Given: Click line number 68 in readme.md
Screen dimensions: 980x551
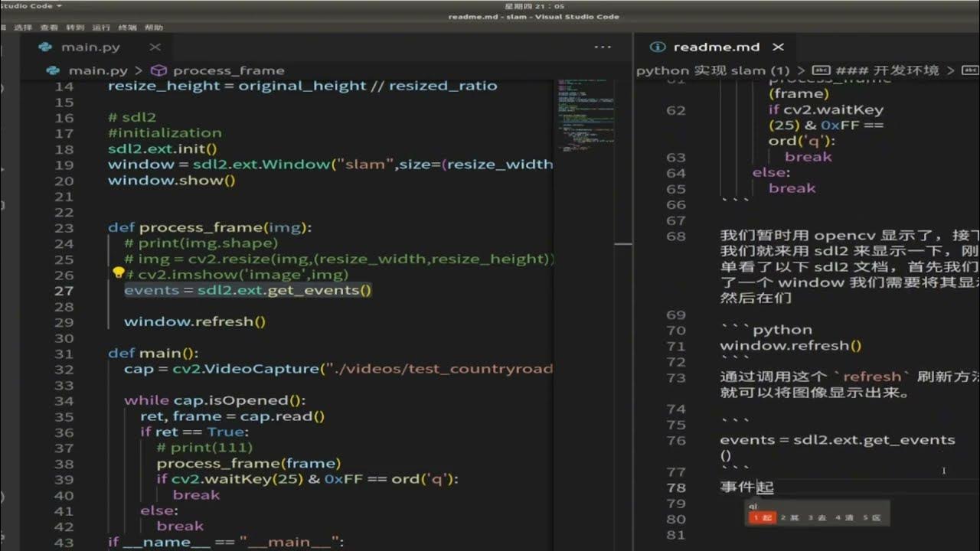Looking at the screenshot, I should (676, 236).
